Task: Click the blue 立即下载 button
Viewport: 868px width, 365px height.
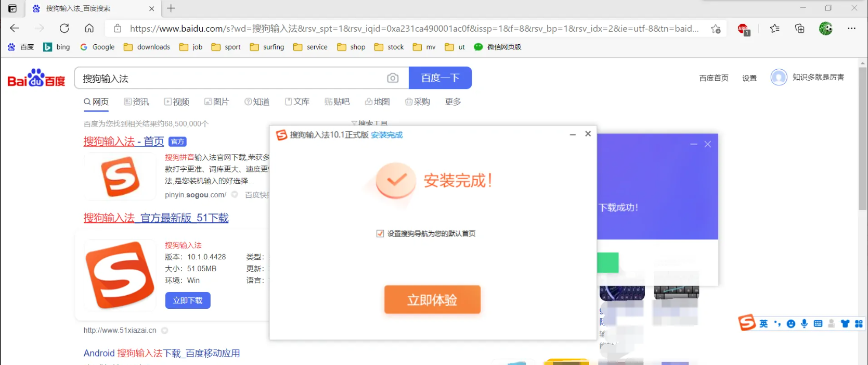Action: click(188, 300)
